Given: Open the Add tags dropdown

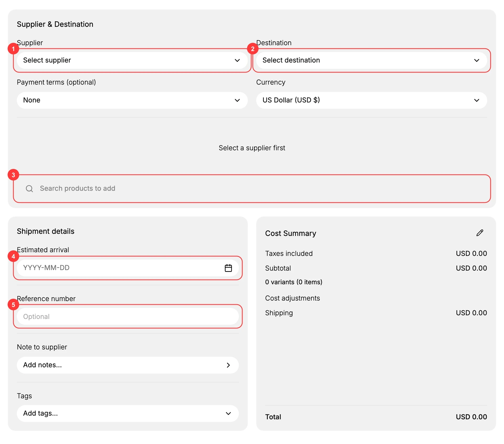Looking at the screenshot, I should tap(128, 413).
